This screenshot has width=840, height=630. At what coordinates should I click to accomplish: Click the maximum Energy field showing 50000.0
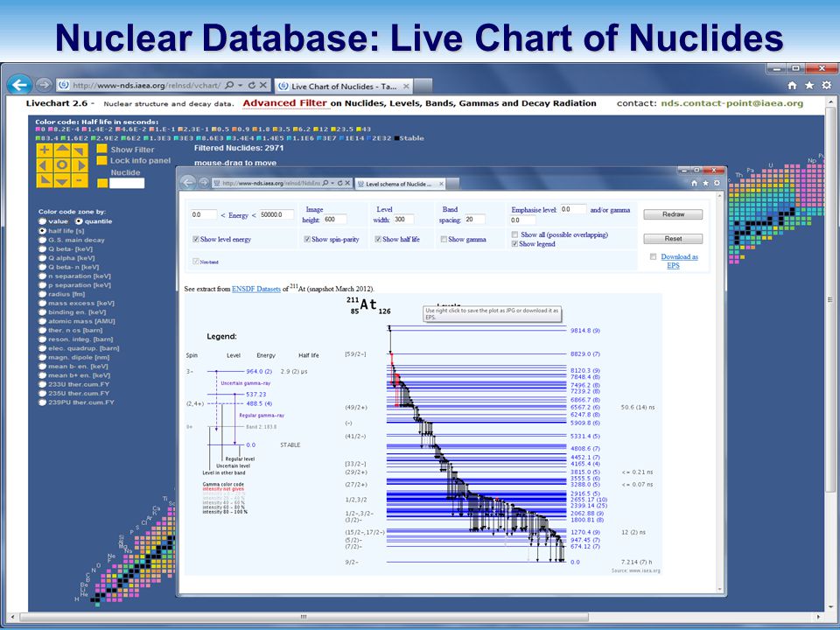click(x=276, y=215)
